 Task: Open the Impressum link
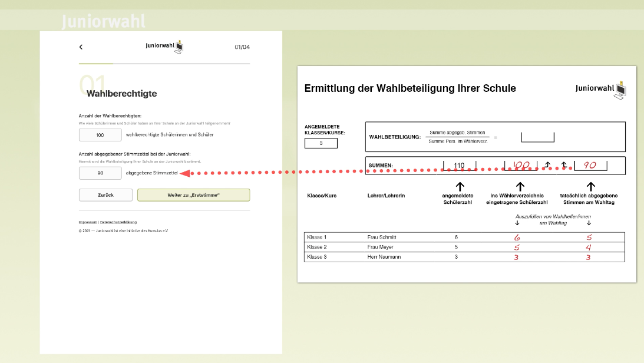[88, 222]
